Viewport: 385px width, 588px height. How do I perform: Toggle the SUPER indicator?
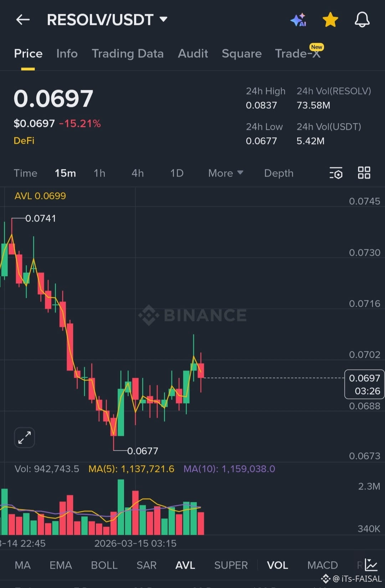click(231, 565)
